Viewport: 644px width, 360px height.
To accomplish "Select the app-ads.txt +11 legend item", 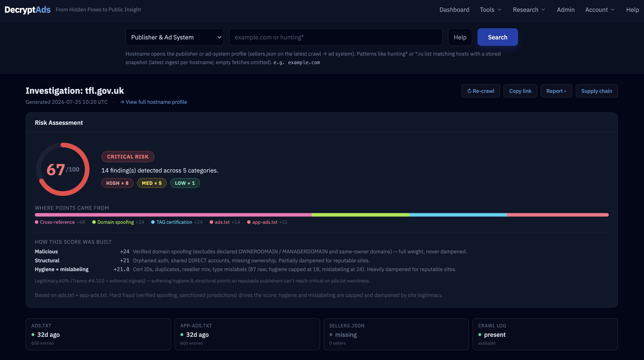I will tap(267, 222).
